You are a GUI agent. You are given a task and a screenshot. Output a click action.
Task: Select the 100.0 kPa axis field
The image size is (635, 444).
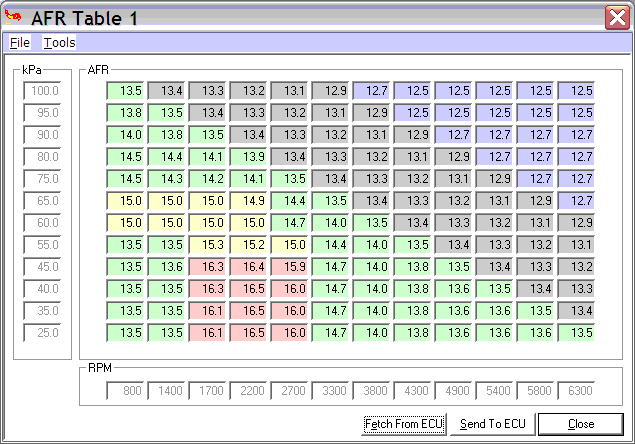click(44, 91)
